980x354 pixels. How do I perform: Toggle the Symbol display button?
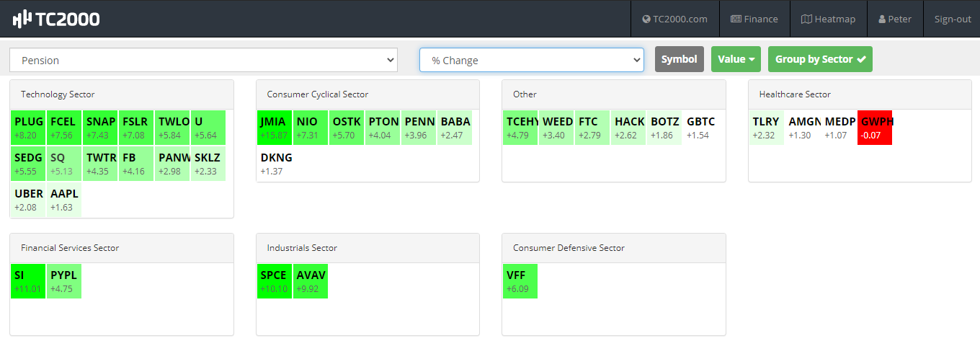click(x=679, y=59)
